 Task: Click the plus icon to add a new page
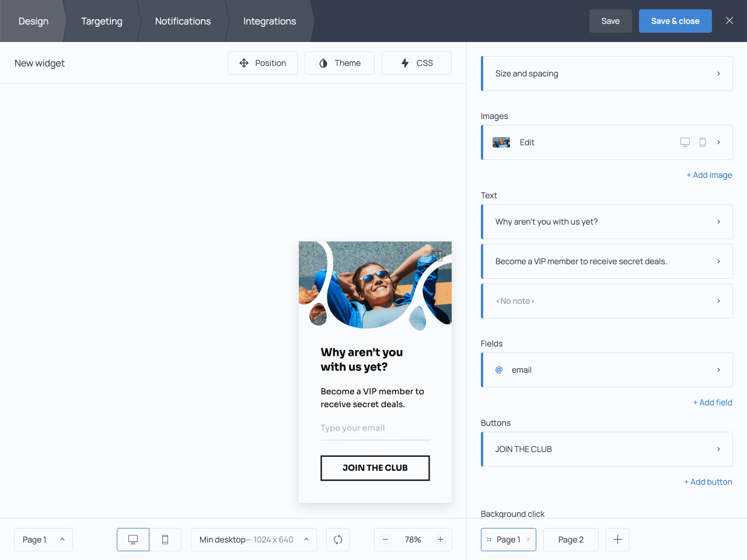617,540
